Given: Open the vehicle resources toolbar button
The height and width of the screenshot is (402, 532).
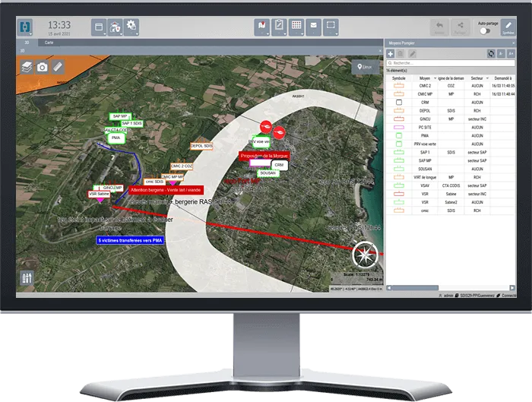Looking at the screenshot, I should (115, 27).
